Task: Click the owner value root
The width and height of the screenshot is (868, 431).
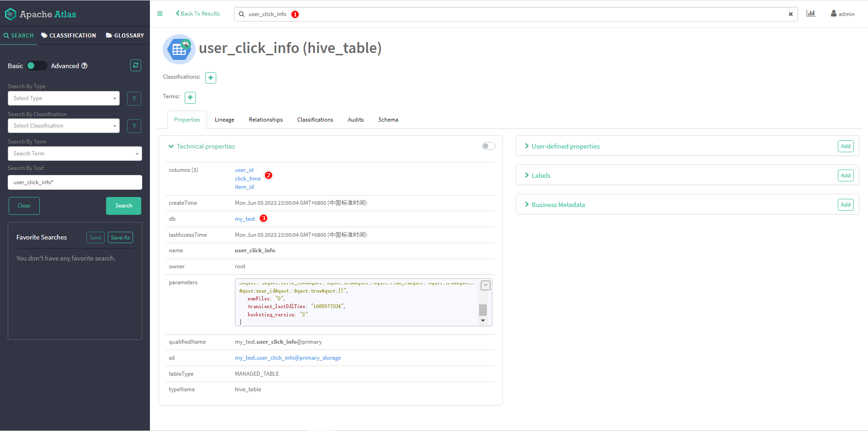Action: click(240, 266)
